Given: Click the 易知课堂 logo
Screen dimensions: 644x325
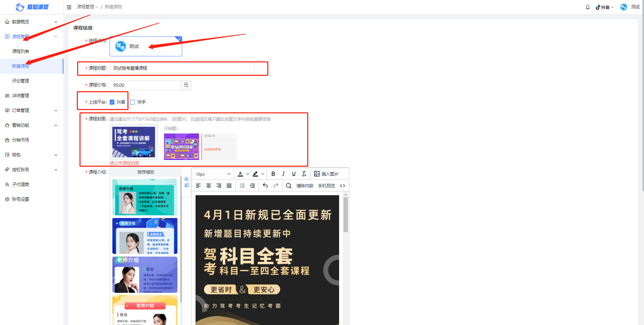Looking at the screenshot, I should point(32,7).
